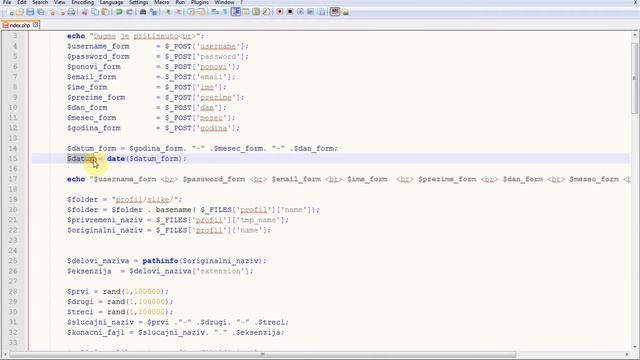Click '$privremeni_naziv' on line 21
Viewport: 640px width, 360px height.
pos(105,220)
